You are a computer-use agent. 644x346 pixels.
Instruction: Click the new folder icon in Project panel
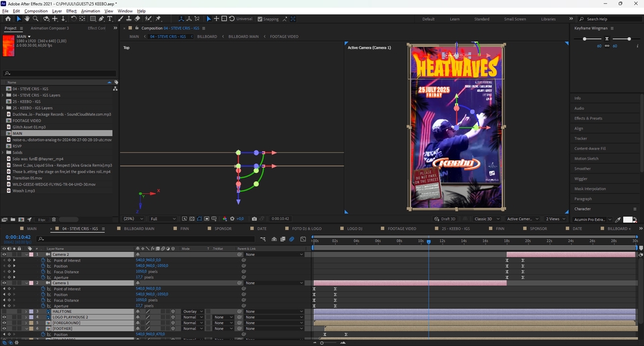pos(13,219)
